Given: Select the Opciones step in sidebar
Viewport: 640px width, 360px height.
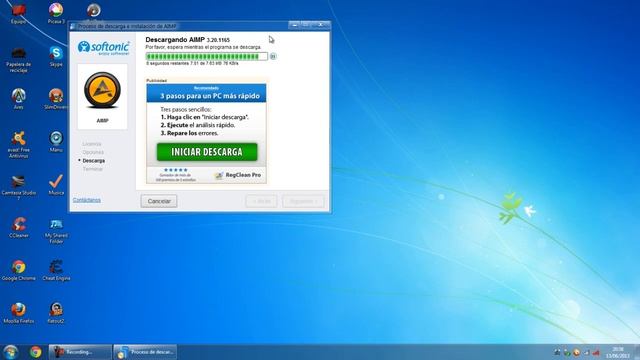Looking at the screenshot, I should [x=93, y=152].
